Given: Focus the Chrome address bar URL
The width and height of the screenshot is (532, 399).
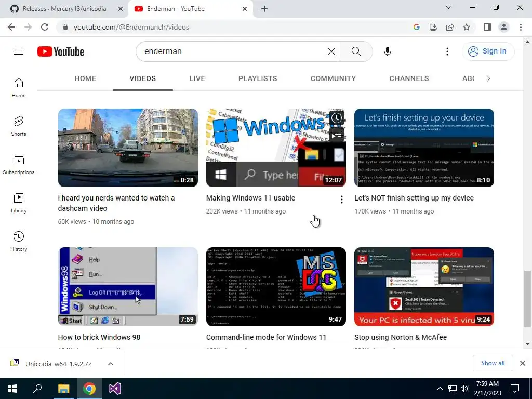Looking at the screenshot, I should click(131, 27).
